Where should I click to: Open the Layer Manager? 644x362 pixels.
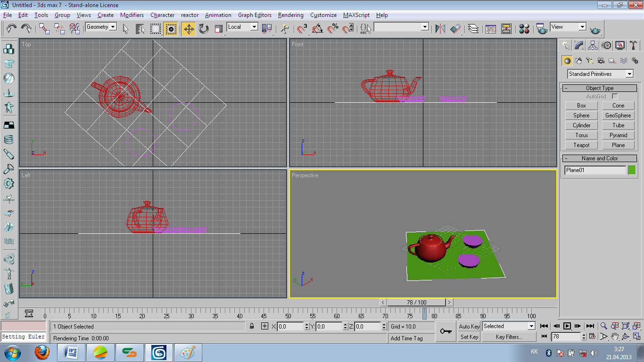[x=473, y=29]
